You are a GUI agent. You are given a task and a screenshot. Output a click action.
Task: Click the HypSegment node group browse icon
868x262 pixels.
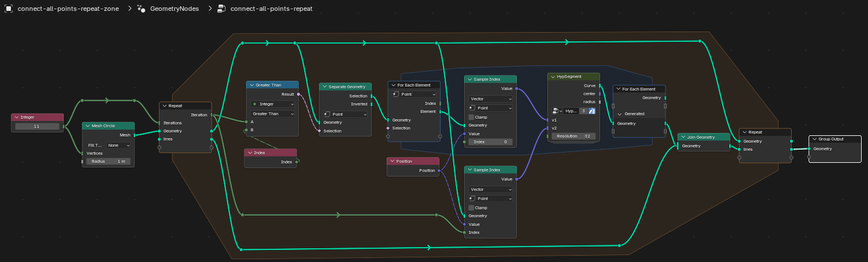pyautogui.click(x=557, y=111)
